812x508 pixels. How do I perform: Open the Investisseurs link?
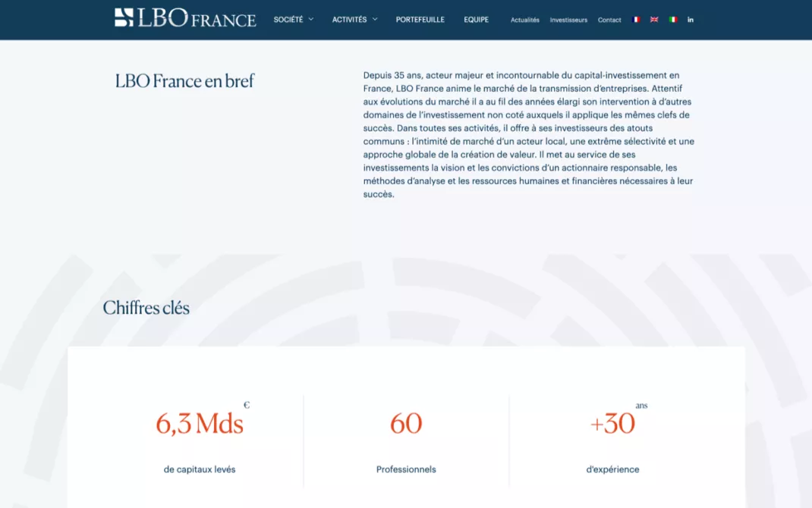pyautogui.click(x=568, y=20)
